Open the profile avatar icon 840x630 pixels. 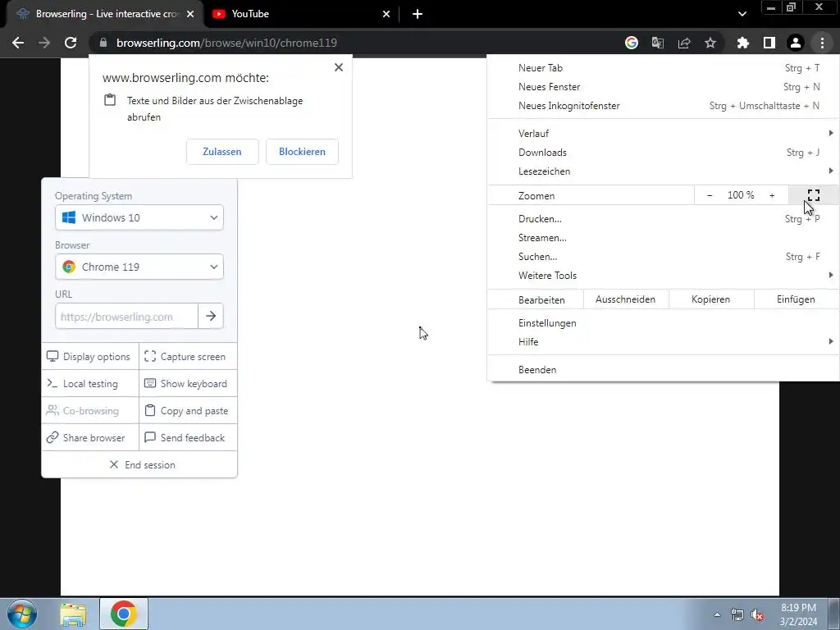[796, 43]
